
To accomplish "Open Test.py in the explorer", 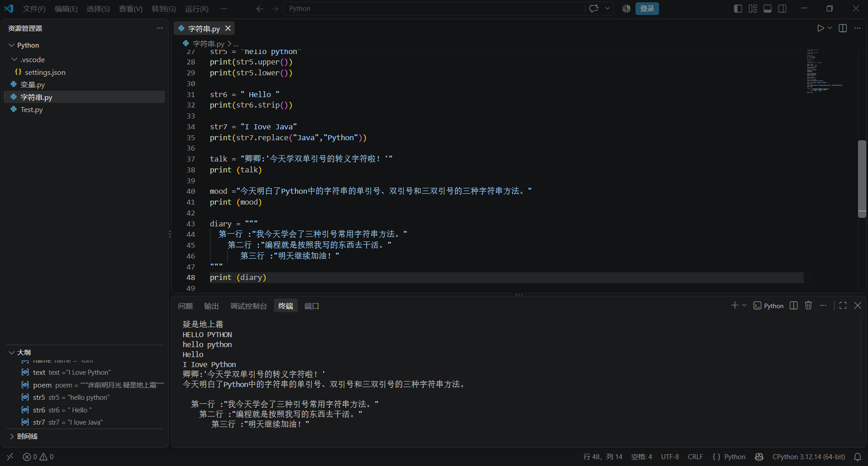I will pyautogui.click(x=32, y=109).
